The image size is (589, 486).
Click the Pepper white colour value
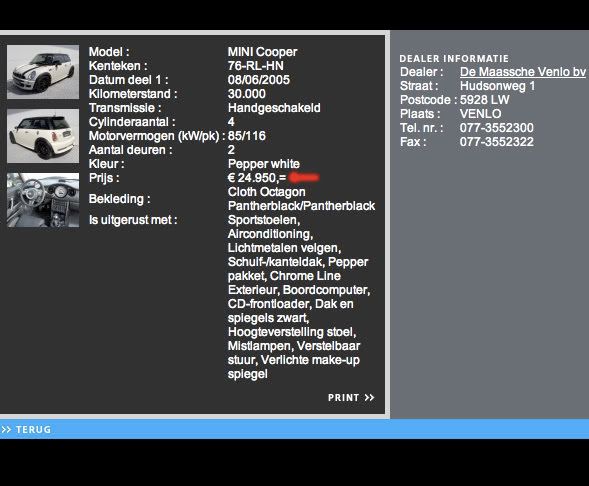(x=264, y=164)
